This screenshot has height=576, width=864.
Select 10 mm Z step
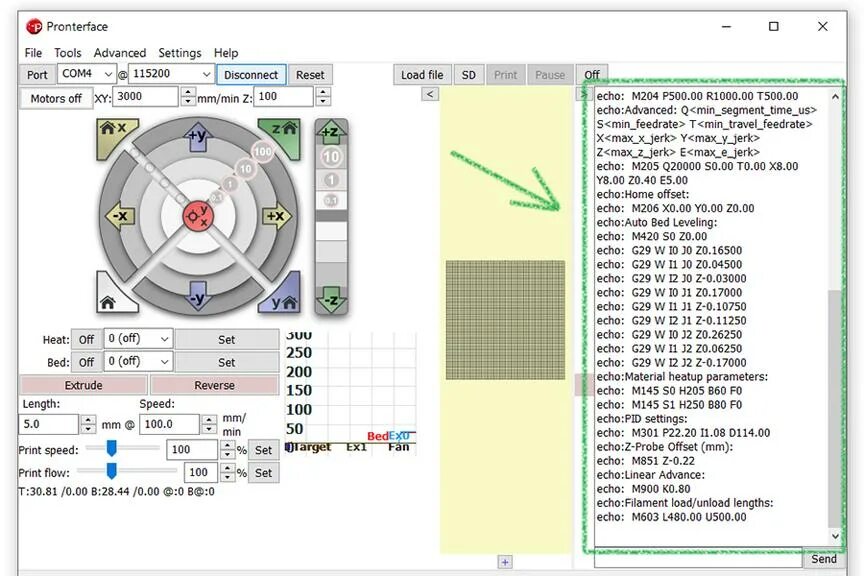[331, 157]
